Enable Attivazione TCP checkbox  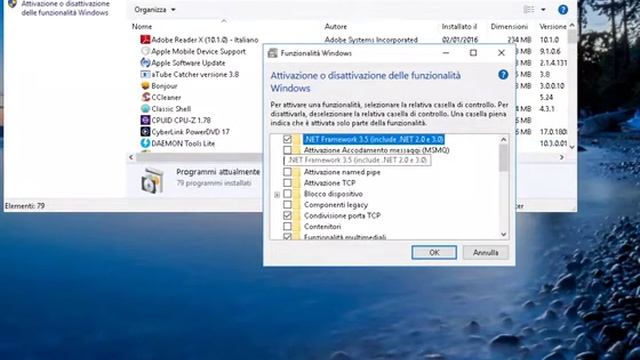click(x=287, y=183)
